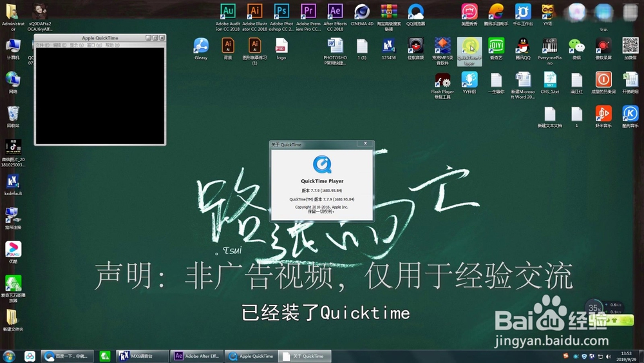Select the 新建文件夹 folder icon
Screen dimensions: 644x363
13,320
